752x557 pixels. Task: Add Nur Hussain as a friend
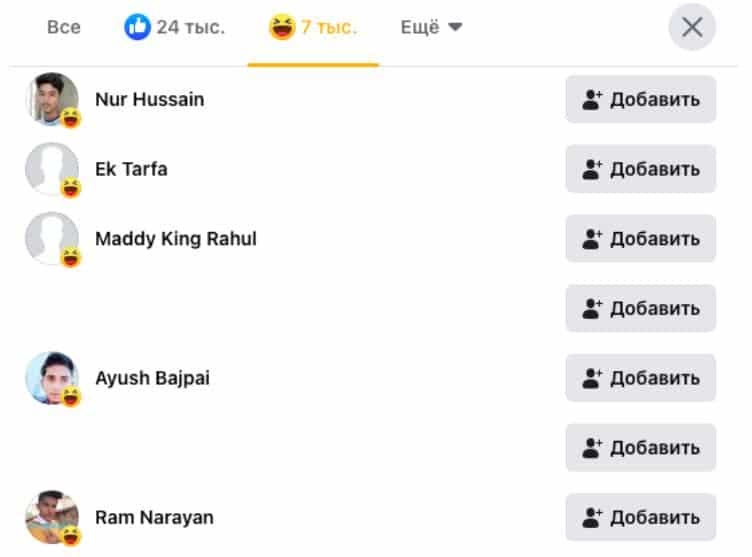pos(640,99)
